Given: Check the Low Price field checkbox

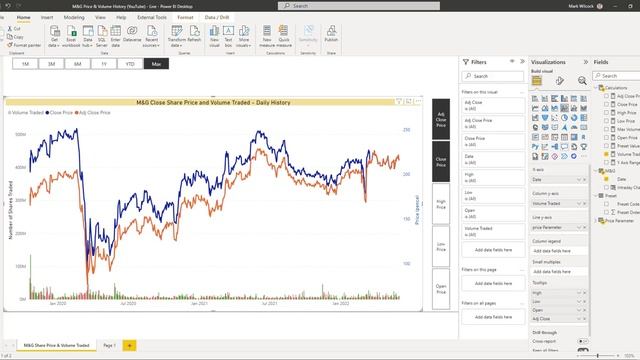Looking at the screenshot, I should pyautogui.click(x=606, y=121).
